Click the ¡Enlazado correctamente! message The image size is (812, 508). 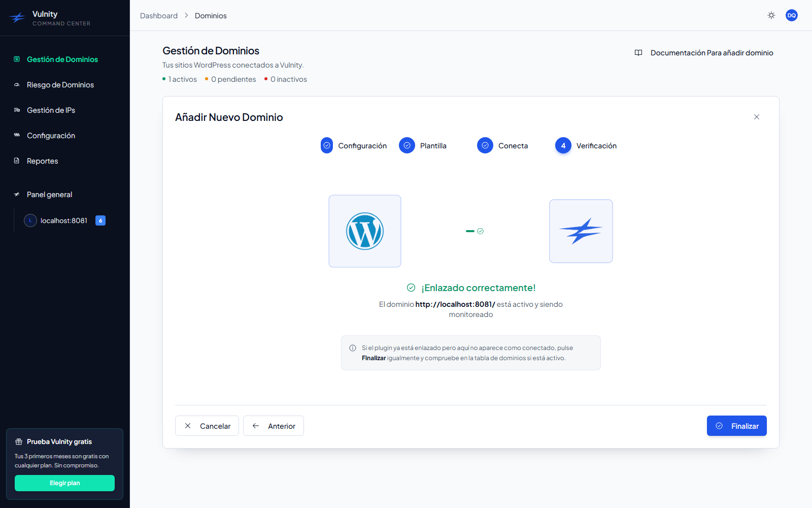479,288
